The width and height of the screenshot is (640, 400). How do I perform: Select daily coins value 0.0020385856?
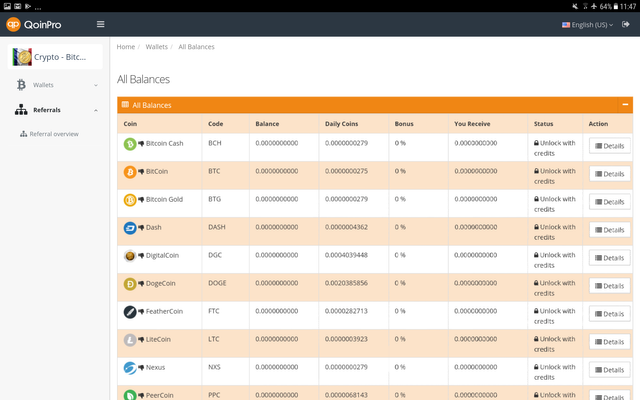(x=346, y=283)
